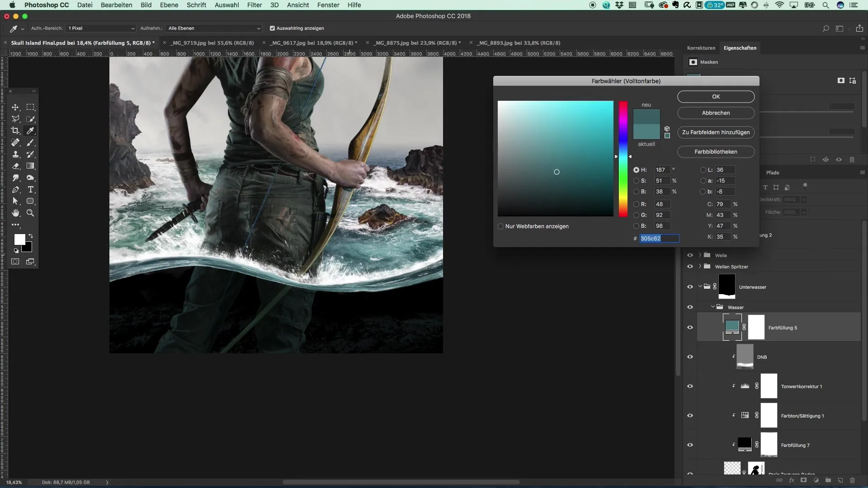This screenshot has height=488, width=868.
Task: Select the G green radio button
Action: pos(636,215)
